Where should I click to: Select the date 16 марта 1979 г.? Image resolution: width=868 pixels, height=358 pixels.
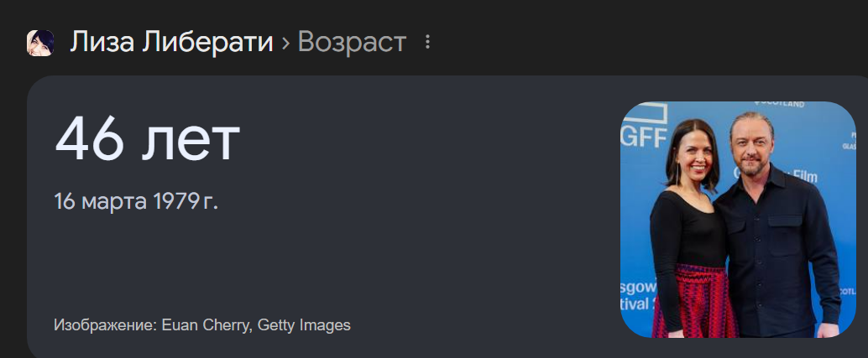136,202
